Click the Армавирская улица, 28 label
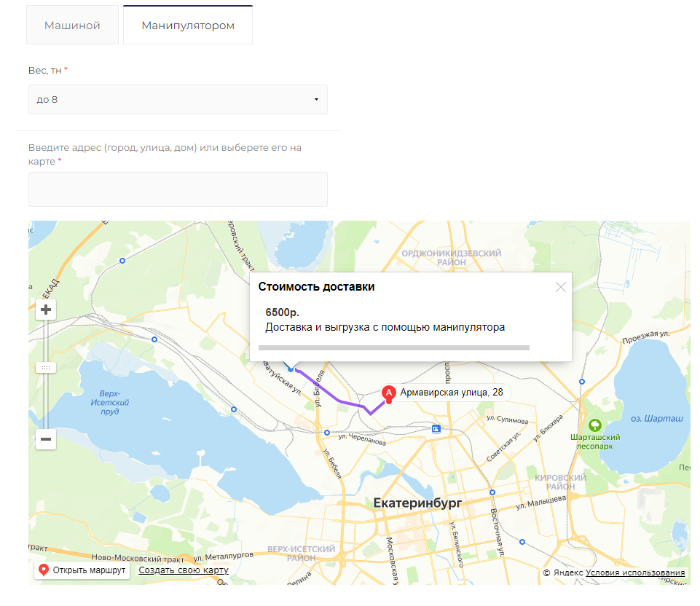Viewport: 700px width, 606px height. tap(451, 393)
